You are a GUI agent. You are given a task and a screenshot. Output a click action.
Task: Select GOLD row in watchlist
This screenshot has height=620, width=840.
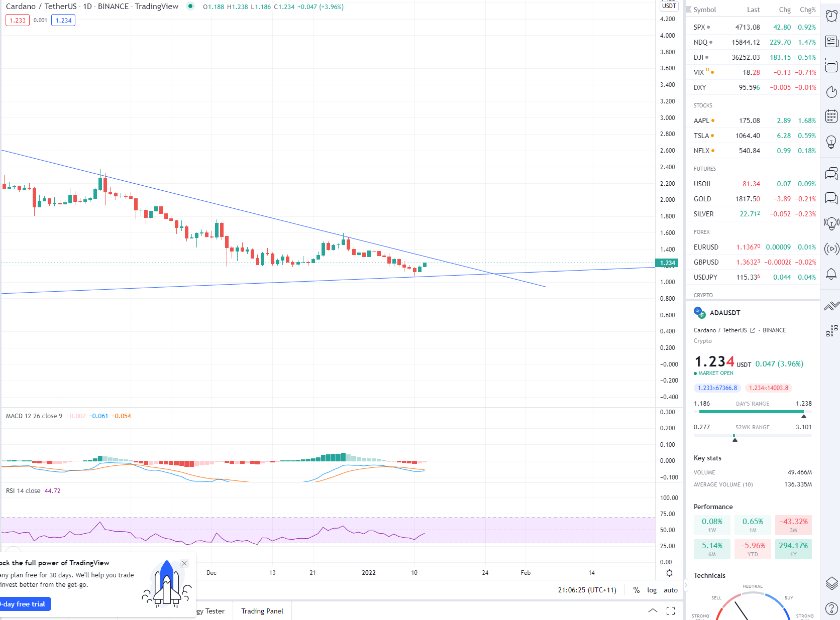[754, 199]
